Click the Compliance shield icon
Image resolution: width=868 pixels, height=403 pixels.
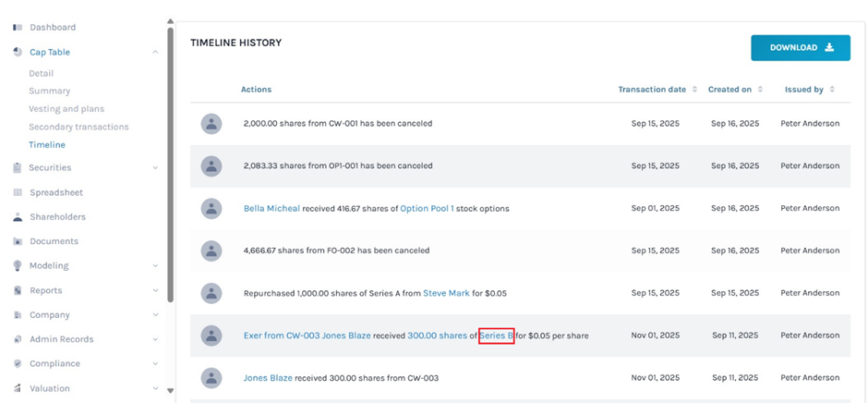tap(18, 364)
